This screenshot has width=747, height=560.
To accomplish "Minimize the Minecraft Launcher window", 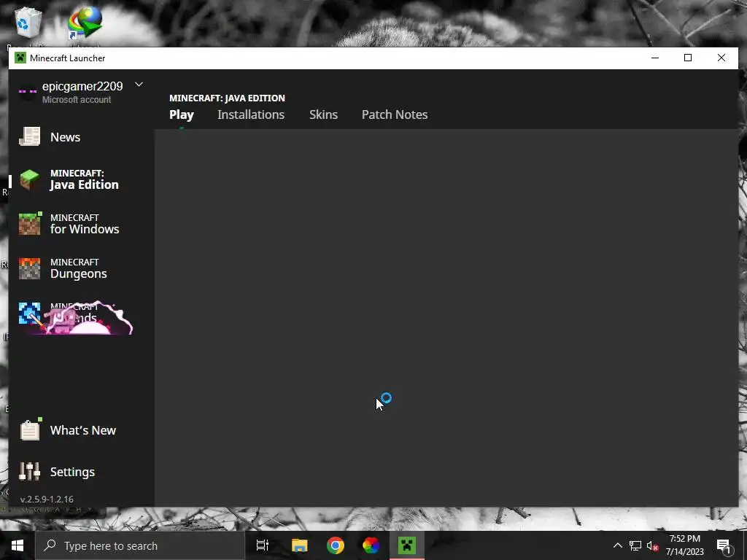I will 655,58.
